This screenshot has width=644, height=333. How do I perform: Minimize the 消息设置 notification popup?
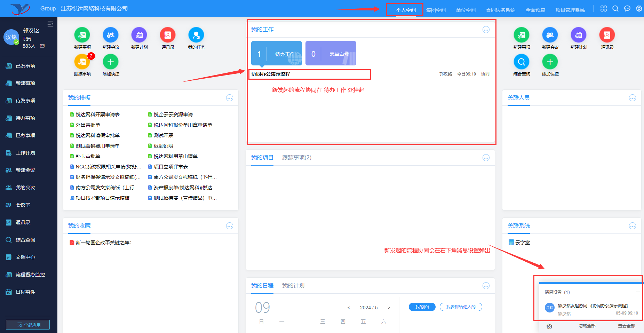pyautogui.click(x=638, y=291)
